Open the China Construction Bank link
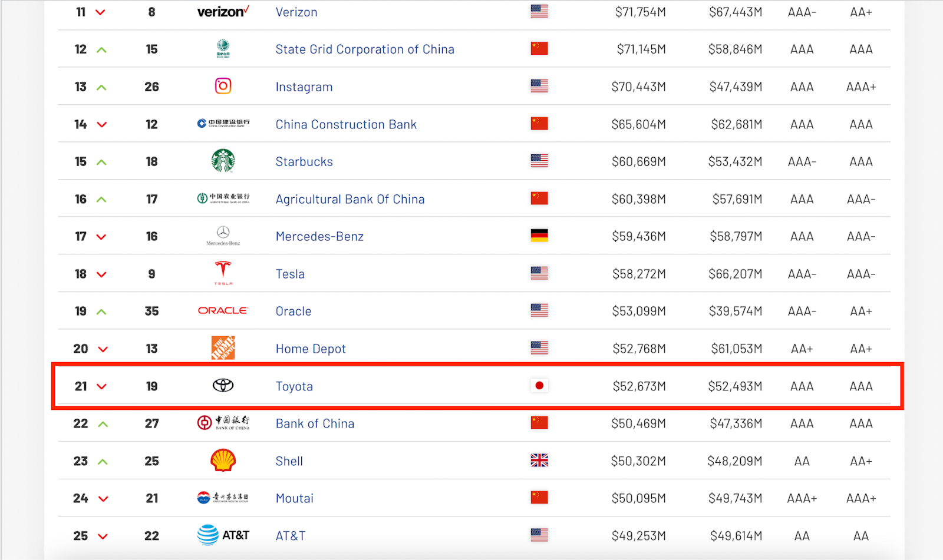 346,124
